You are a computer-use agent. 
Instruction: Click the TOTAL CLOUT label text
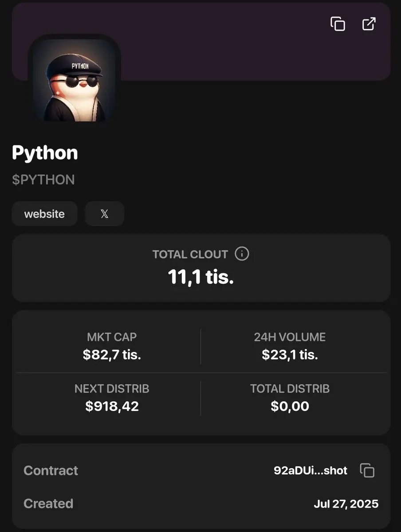pyautogui.click(x=190, y=254)
